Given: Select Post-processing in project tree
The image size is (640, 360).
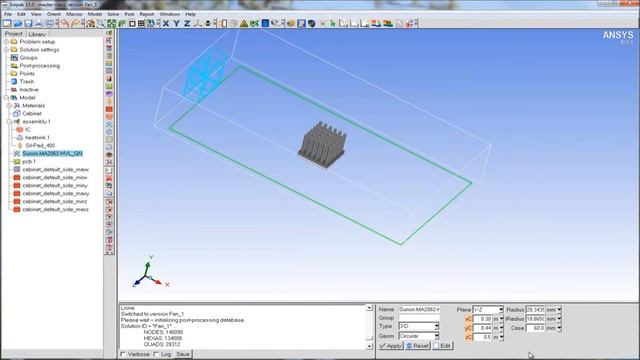Looking at the screenshot, I should (40, 66).
